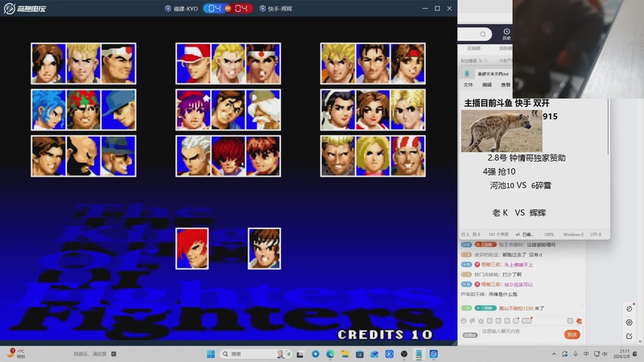Click the edit-note icon in side strip

(630, 336)
